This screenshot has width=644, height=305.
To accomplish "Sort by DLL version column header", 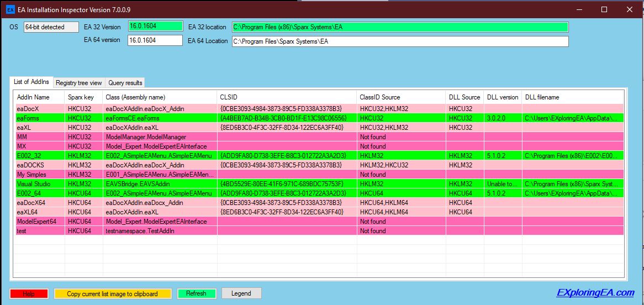I will pos(502,97).
